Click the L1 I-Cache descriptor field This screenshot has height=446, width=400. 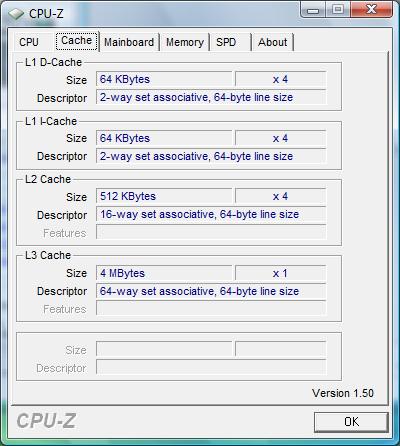tap(211, 156)
